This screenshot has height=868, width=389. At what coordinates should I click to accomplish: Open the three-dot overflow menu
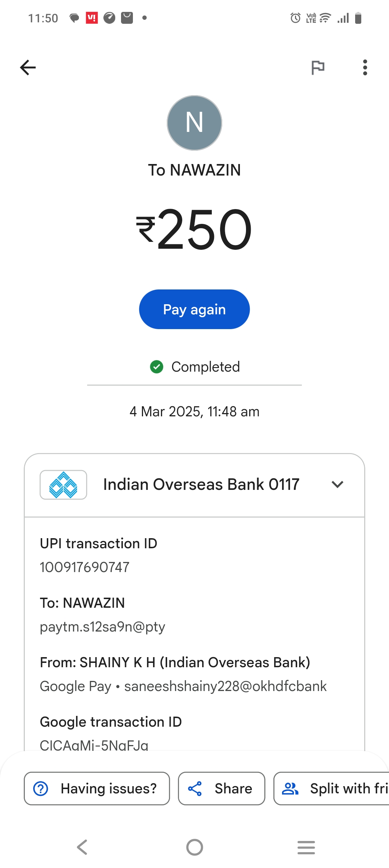[365, 67]
